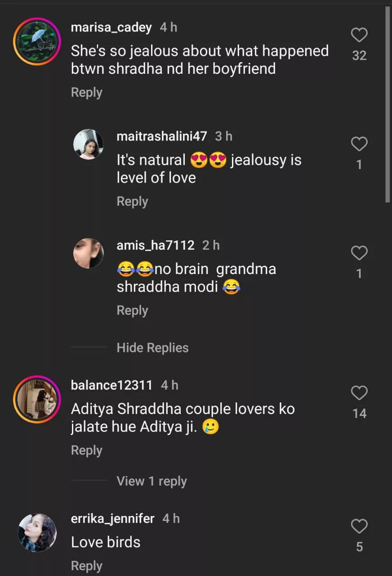Like amis_ha7112's reply
The image size is (392, 576).
[359, 253]
